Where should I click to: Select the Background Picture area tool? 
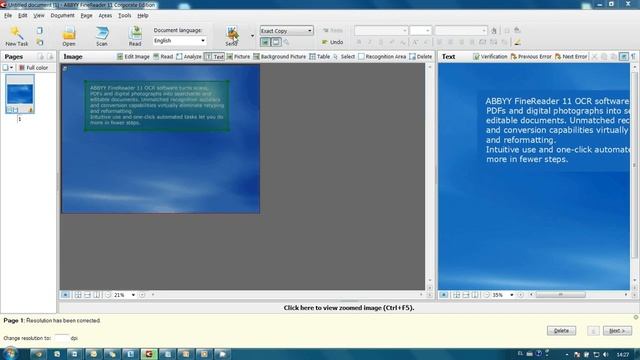point(280,57)
